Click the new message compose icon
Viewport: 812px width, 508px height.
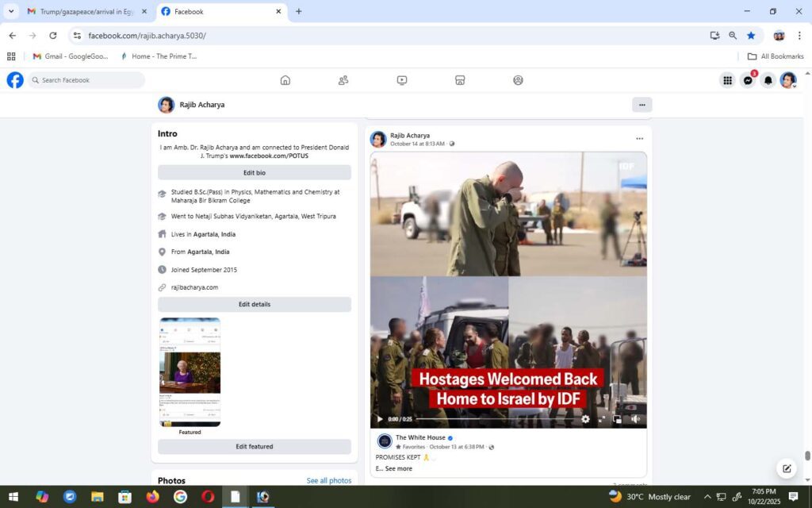(787, 468)
